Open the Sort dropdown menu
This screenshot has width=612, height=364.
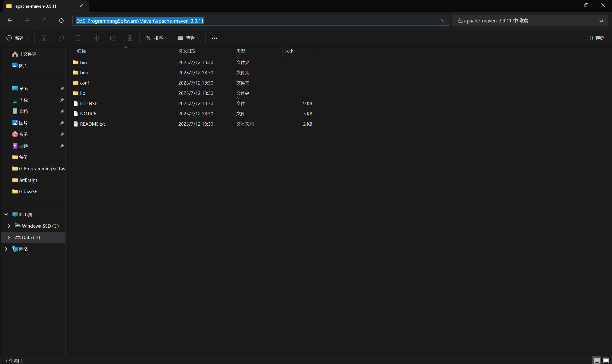tap(156, 38)
